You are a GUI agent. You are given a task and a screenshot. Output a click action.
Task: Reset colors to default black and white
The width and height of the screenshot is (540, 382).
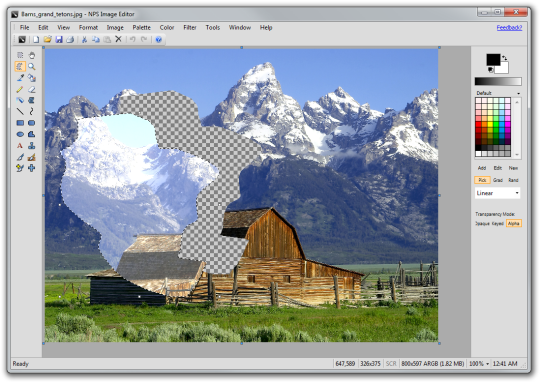pos(490,70)
